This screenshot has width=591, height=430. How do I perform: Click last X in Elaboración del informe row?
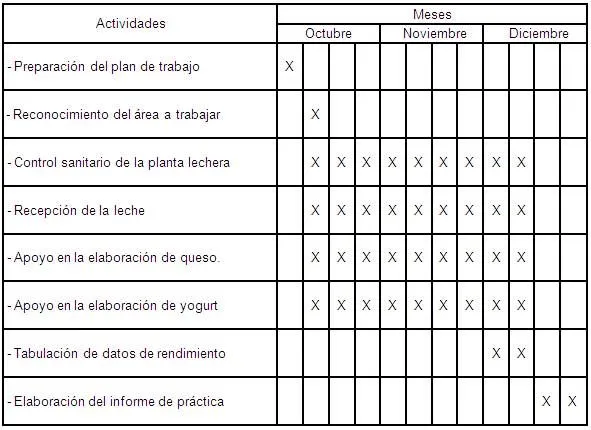pyautogui.click(x=572, y=401)
